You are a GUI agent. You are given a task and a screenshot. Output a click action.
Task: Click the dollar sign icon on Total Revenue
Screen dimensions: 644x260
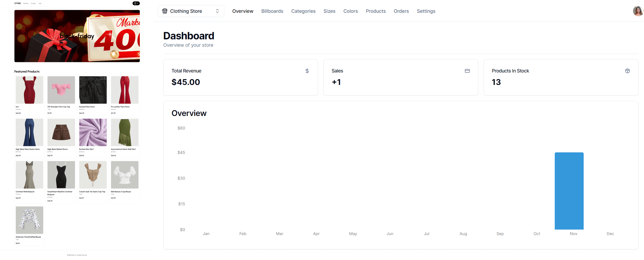[307, 71]
